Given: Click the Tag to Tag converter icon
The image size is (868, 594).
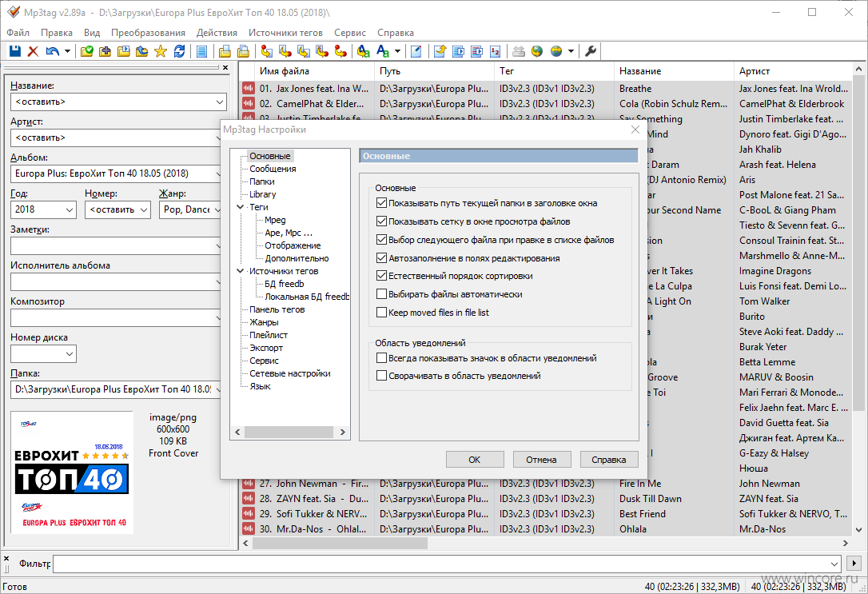Looking at the screenshot, I should tap(340, 51).
